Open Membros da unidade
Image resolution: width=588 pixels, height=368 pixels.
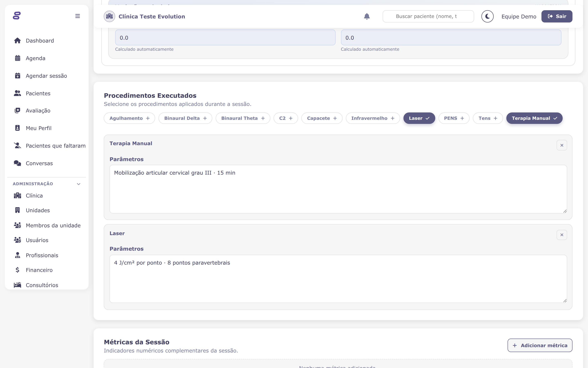53,225
